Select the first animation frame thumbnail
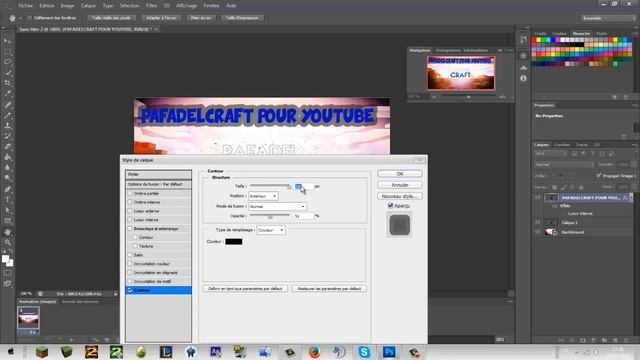640x360 pixels. pos(28,318)
